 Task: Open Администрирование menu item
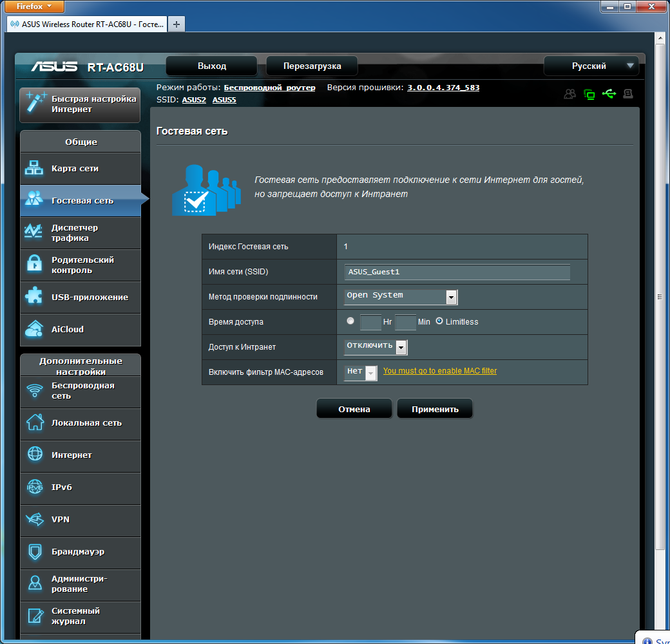tap(81, 584)
